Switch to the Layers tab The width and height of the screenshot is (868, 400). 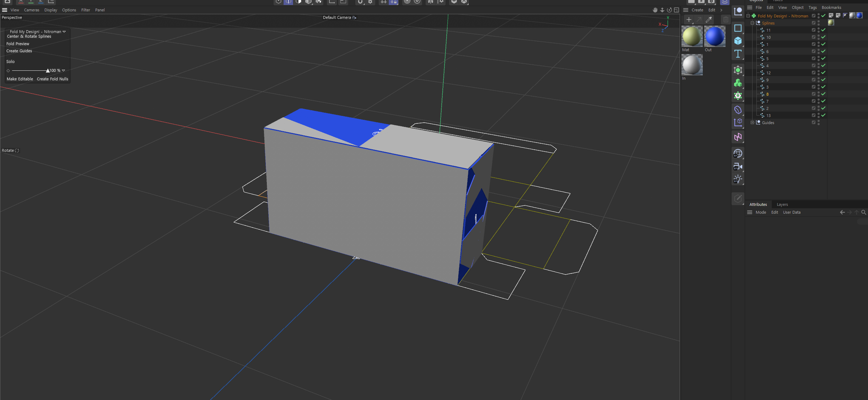coord(782,204)
